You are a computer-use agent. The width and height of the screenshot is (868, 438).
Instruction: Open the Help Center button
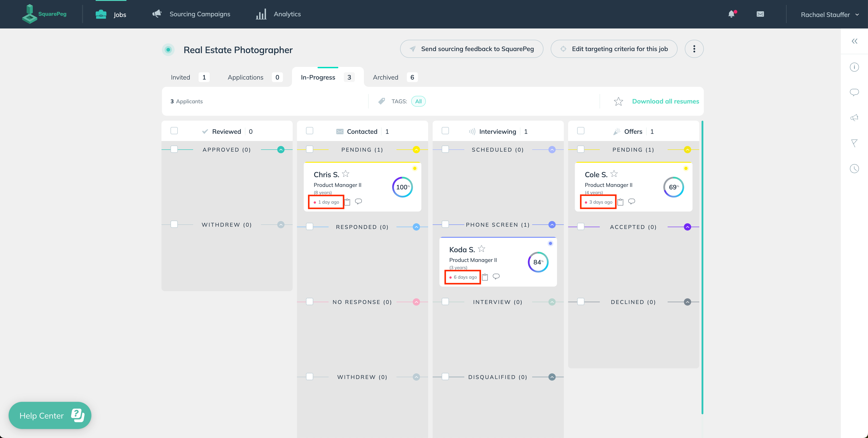[50, 415]
